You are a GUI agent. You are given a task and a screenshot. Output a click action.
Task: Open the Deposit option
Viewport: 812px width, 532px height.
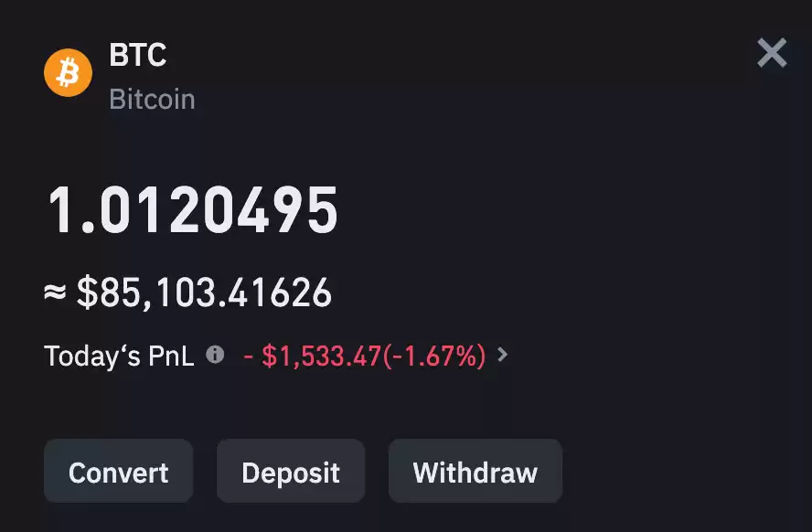tap(291, 471)
